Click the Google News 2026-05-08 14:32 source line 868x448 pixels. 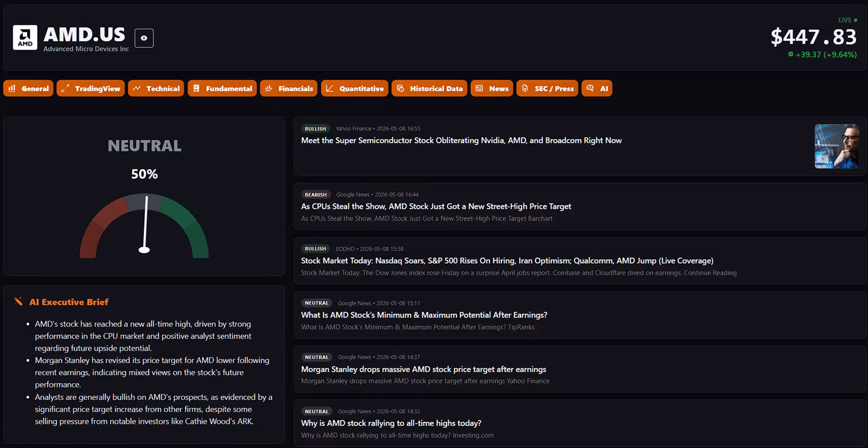click(x=379, y=412)
